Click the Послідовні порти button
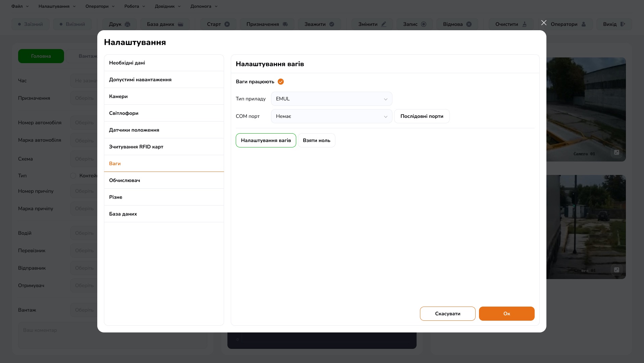Viewport: 644px width, 363px height. 422,116
